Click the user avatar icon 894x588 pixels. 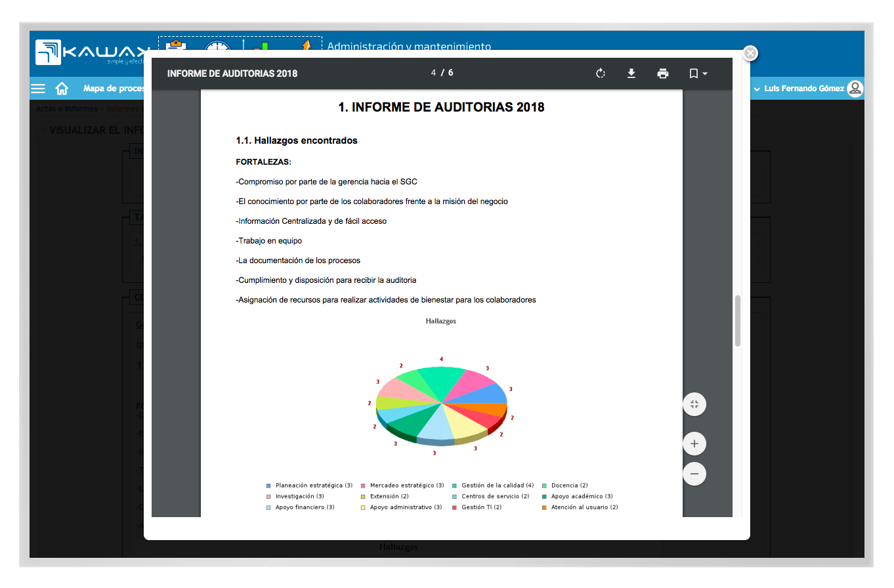[855, 89]
